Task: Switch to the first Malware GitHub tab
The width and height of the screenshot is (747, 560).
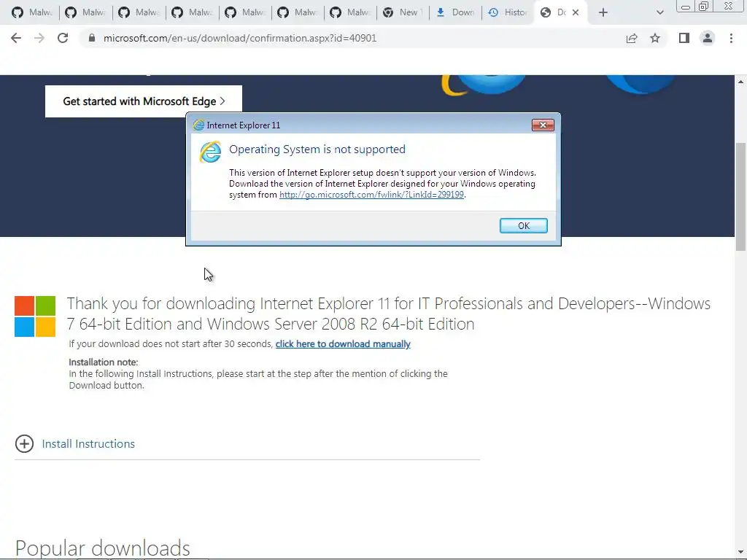Action: click(x=31, y=12)
